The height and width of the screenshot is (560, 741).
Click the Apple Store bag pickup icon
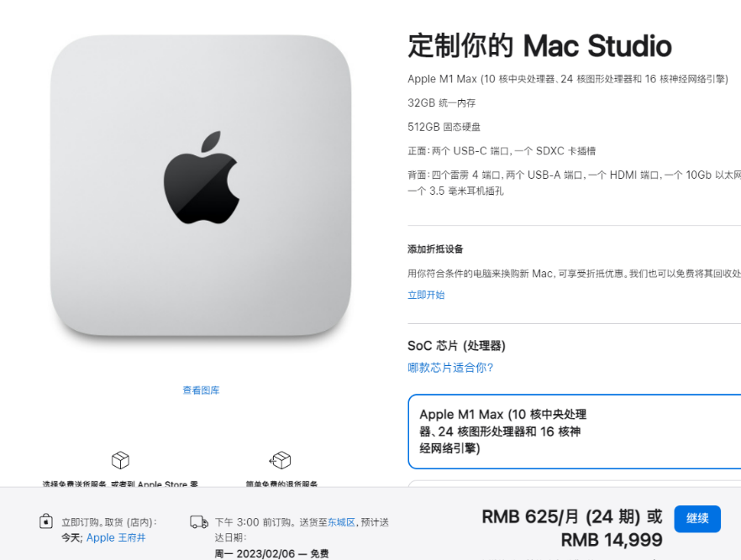[46, 521]
